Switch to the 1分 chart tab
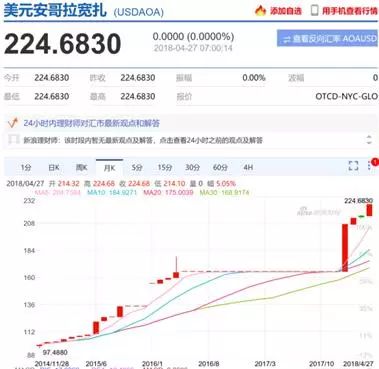379x369 pixels. (x=25, y=167)
